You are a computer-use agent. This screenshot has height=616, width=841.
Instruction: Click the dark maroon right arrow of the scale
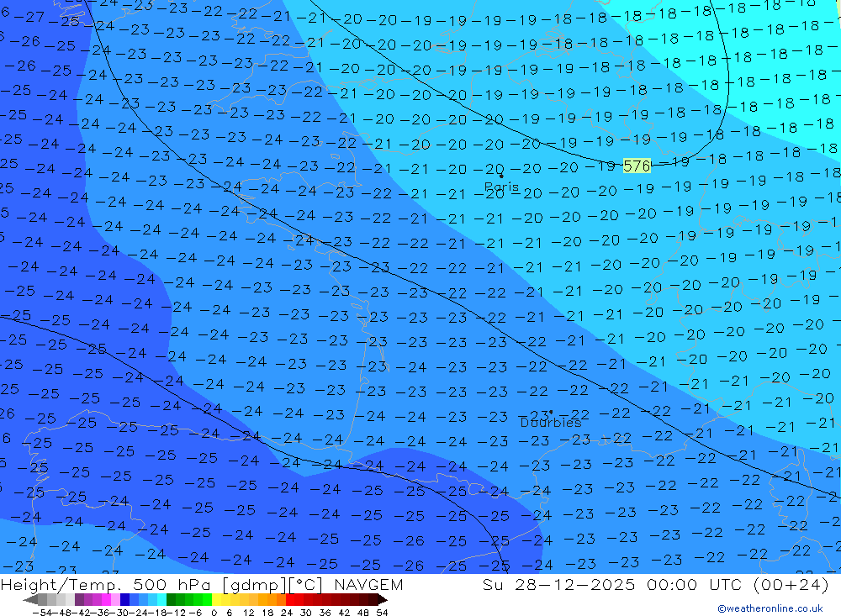pos(383,600)
